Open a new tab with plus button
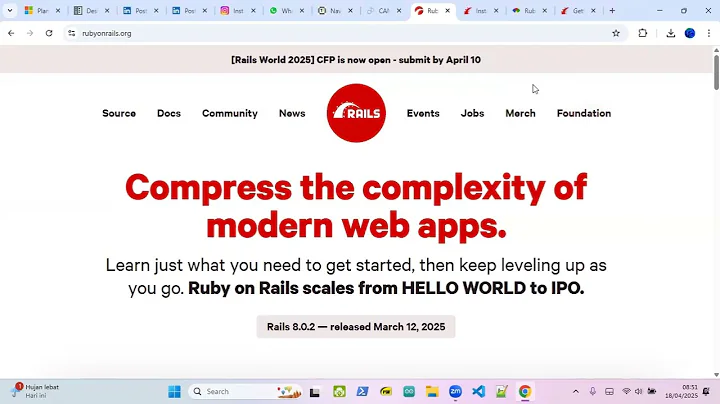This screenshot has height=404, width=720. pyautogui.click(x=612, y=11)
